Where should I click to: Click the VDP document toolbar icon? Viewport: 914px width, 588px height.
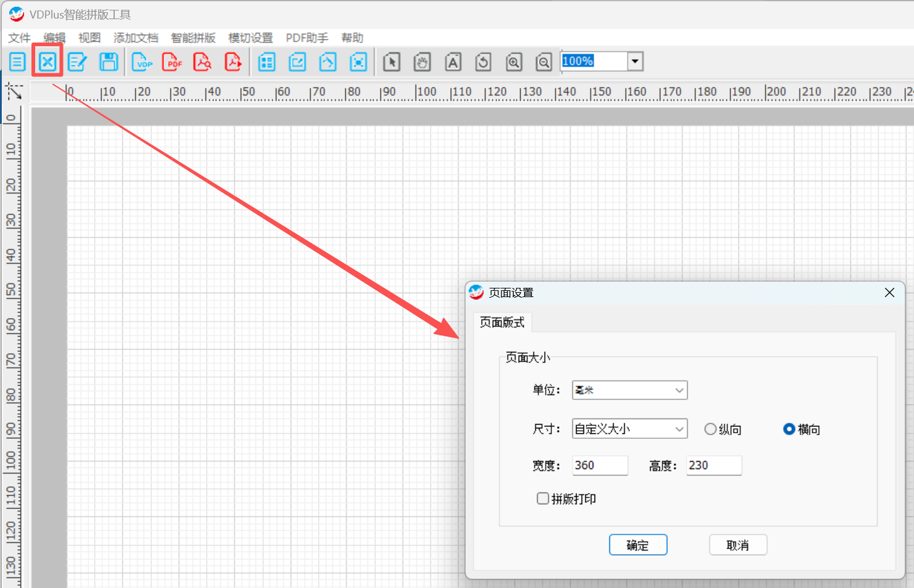click(x=142, y=62)
